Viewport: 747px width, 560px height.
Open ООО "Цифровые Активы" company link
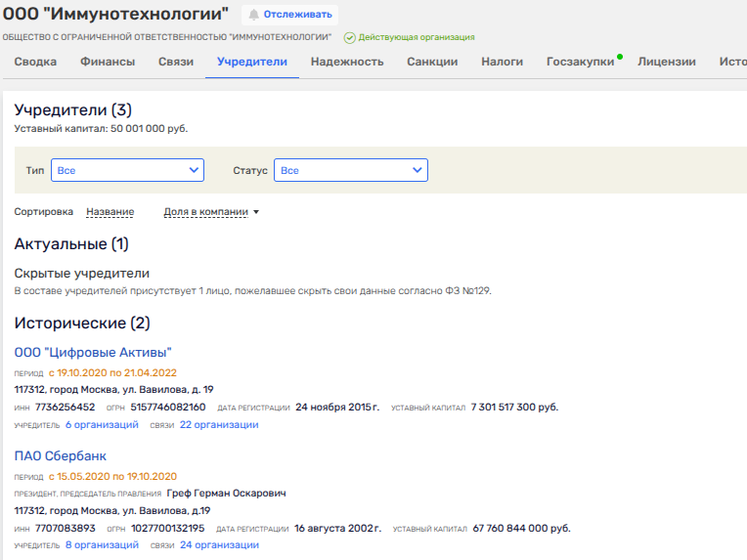pos(93,352)
